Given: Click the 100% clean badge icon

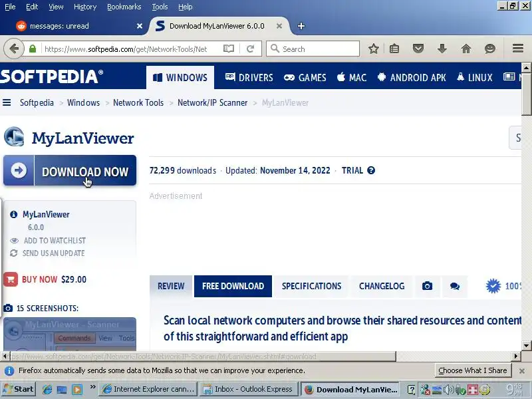Looking at the screenshot, I should coord(493,286).
